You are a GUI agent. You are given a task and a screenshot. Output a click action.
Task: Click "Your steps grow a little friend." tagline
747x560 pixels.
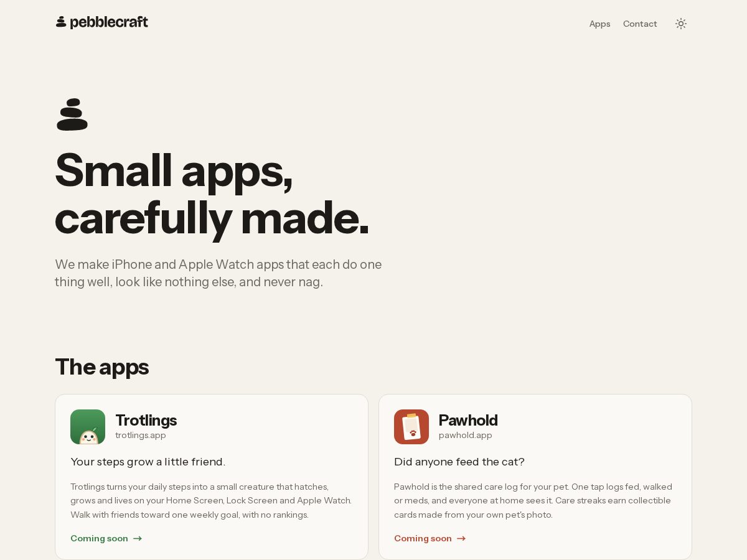point(148,462)
